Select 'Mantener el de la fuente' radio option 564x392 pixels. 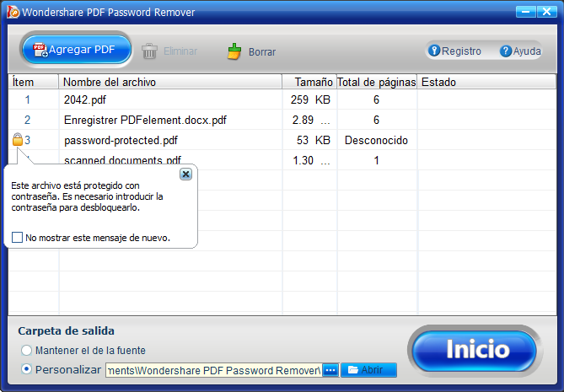coord(27,351)
